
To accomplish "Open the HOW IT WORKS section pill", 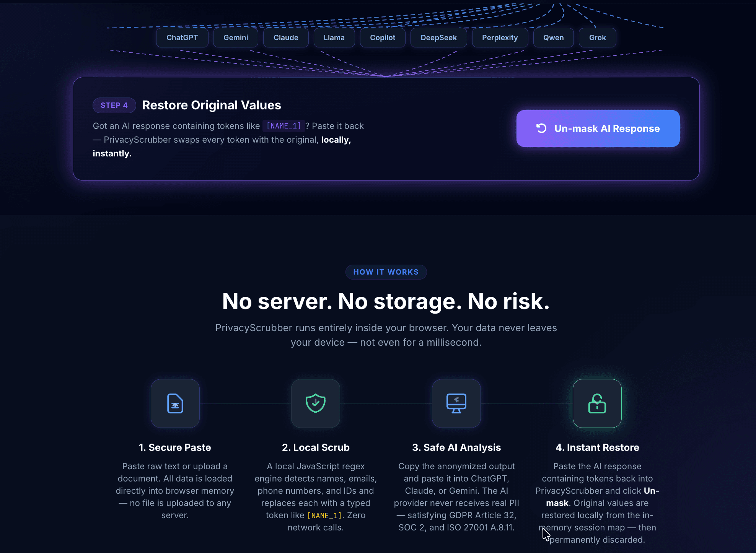I will coord(386,272).
